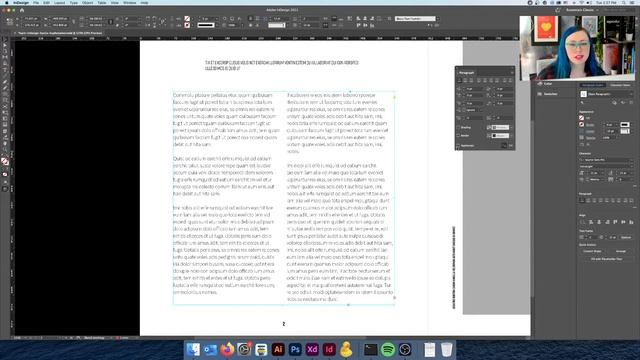Screen dimensions: 640x360
Task: Open the Object menu
Action: click(x=87, y=2)
